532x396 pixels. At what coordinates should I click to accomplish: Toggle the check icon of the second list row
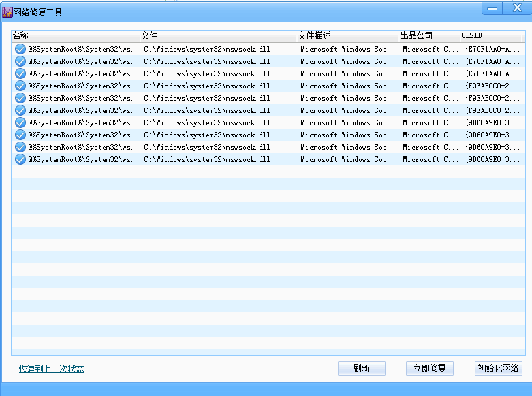tap(20, 61)
